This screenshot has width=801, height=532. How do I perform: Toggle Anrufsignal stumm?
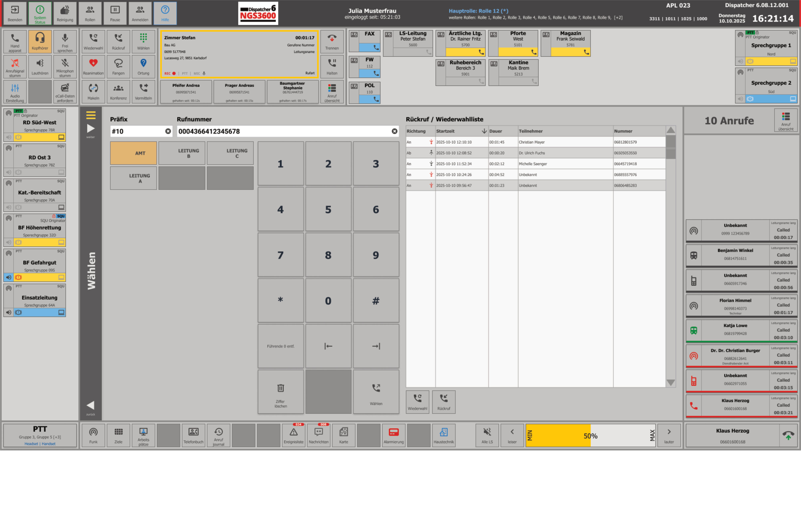(15, 66)
